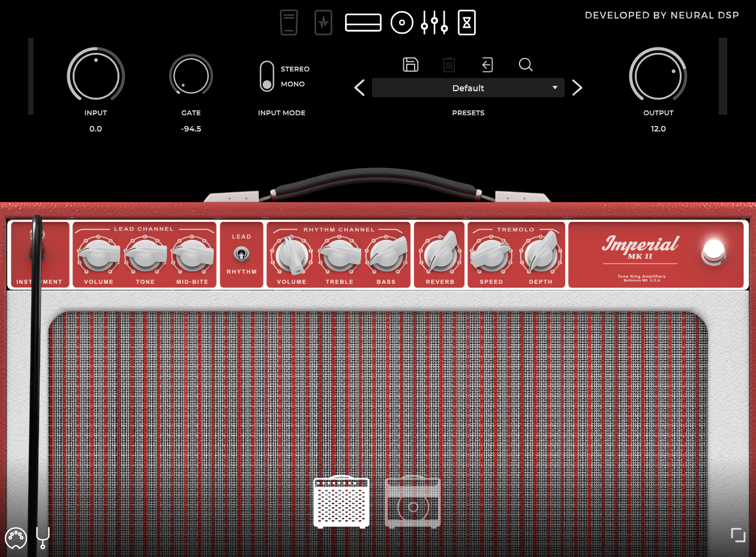Select the combo amp front view icon
The width and height of the screenshot is (756, 557).
(341, 502)
